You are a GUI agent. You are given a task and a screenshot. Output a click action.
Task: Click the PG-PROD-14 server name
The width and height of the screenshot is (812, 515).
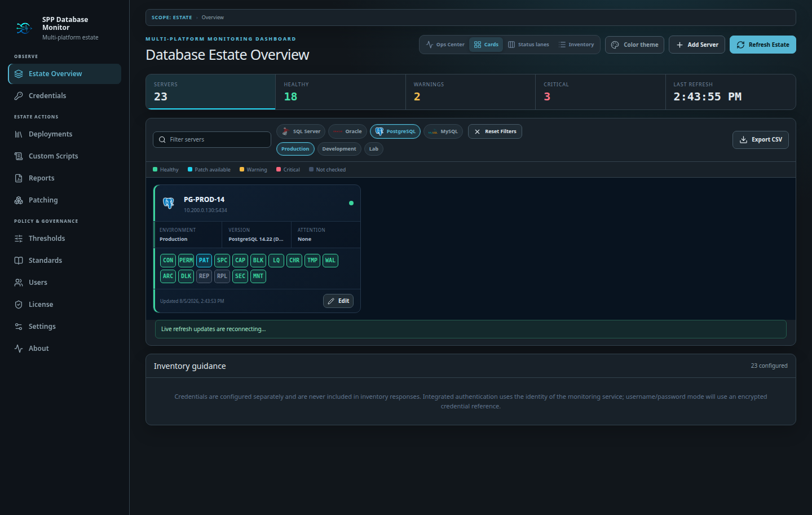[204, 200]
